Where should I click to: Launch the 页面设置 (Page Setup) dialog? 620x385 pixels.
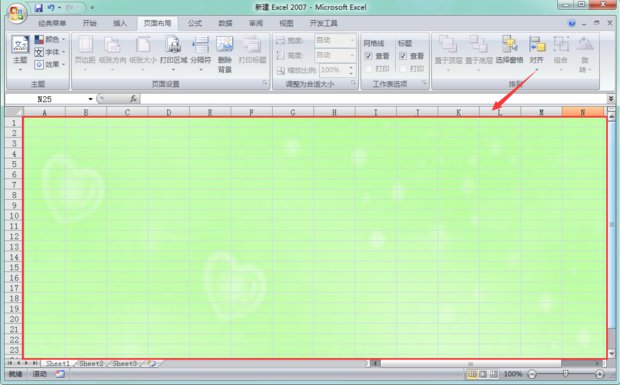[265, 83]
